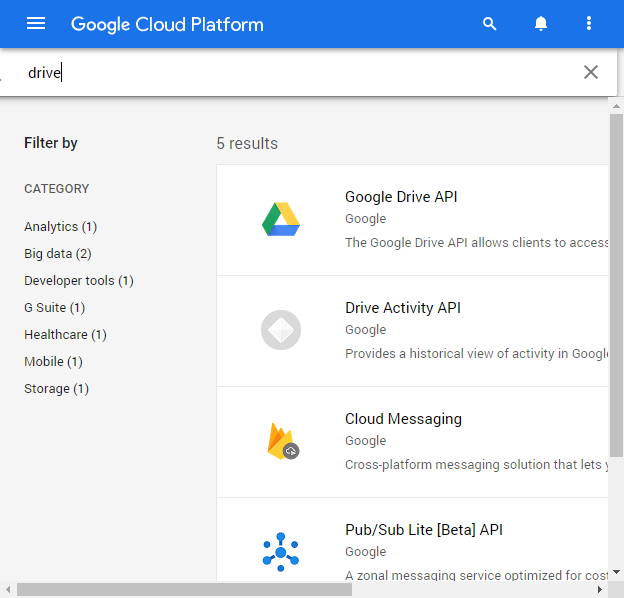Filter by Developer tools (1) category
Viewport: 624px width, 598px height.
tap(79, 281)
